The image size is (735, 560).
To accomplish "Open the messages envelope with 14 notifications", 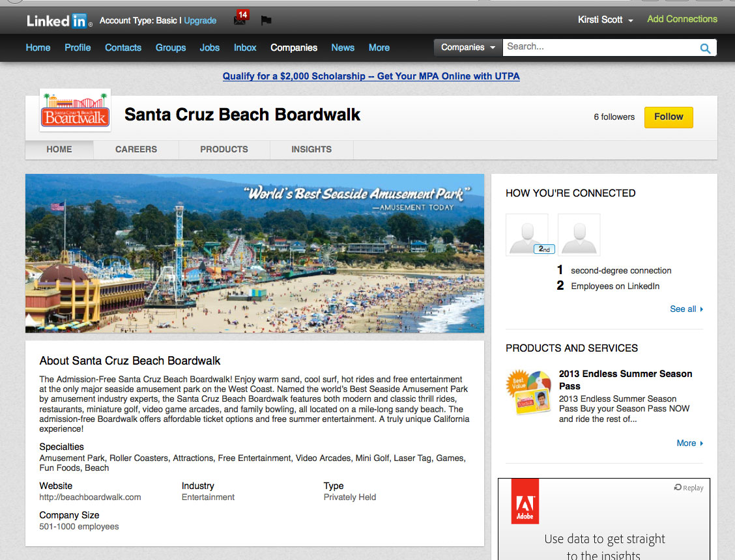I will (240, 19).
